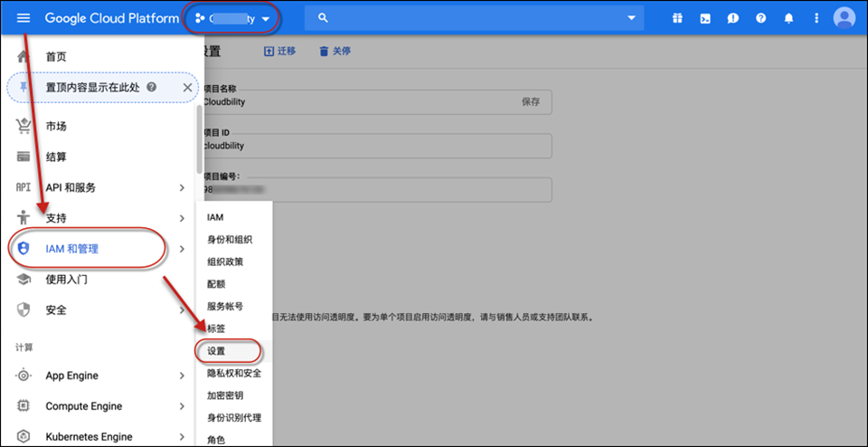Click the user account avatar
Image resolution: width=868 pixels, height=447 pixels.
coord(844,18)
